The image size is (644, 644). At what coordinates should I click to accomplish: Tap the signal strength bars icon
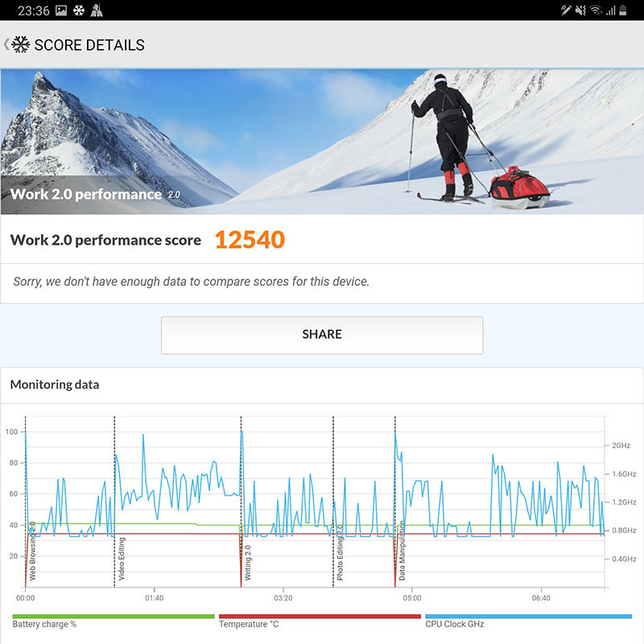[x=610, y=10]
